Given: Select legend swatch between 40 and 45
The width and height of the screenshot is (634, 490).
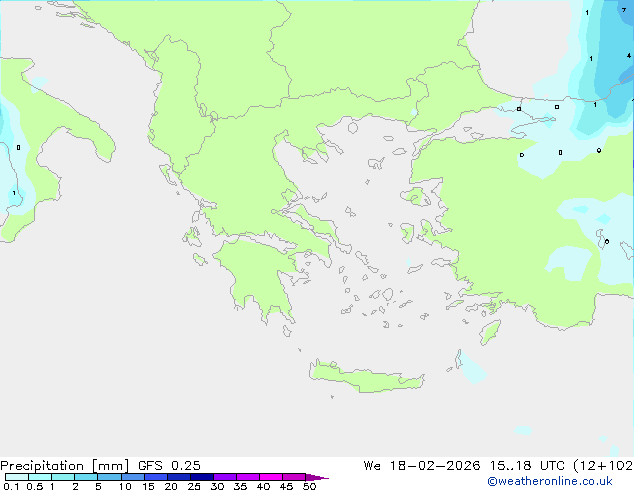Looking at the screenshot, I should pos(271,477).
